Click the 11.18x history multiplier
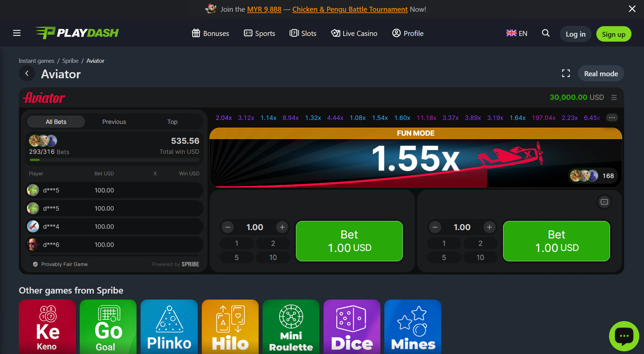 coord(426,118)
